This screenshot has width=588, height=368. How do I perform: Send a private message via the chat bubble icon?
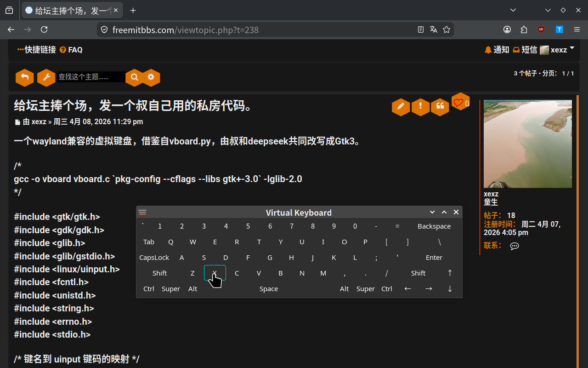(x=514, y=246)
